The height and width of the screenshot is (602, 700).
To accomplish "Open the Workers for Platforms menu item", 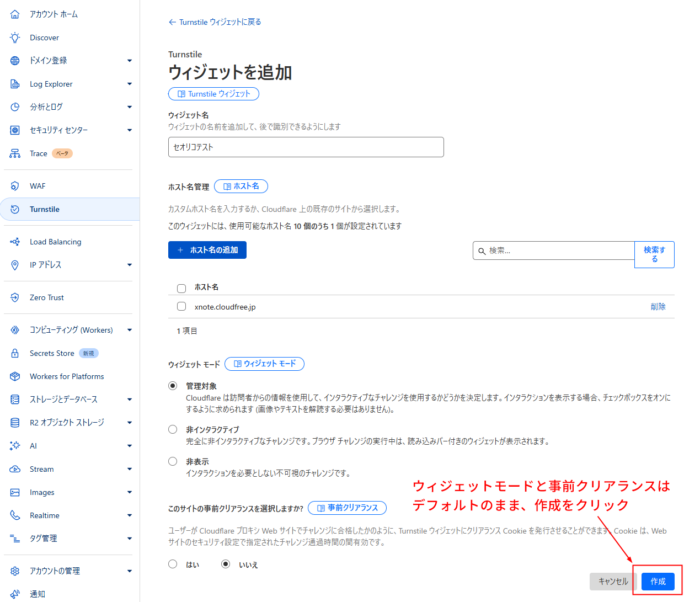I will coord(67,376).
